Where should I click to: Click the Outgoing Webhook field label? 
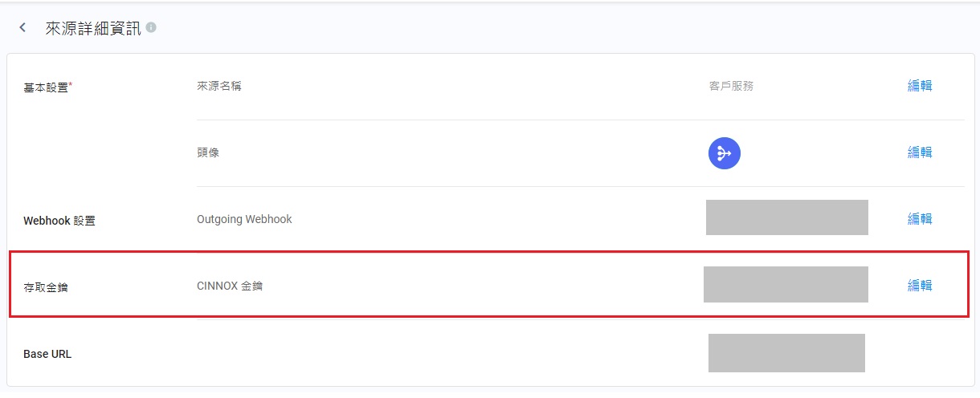[244, 219]
